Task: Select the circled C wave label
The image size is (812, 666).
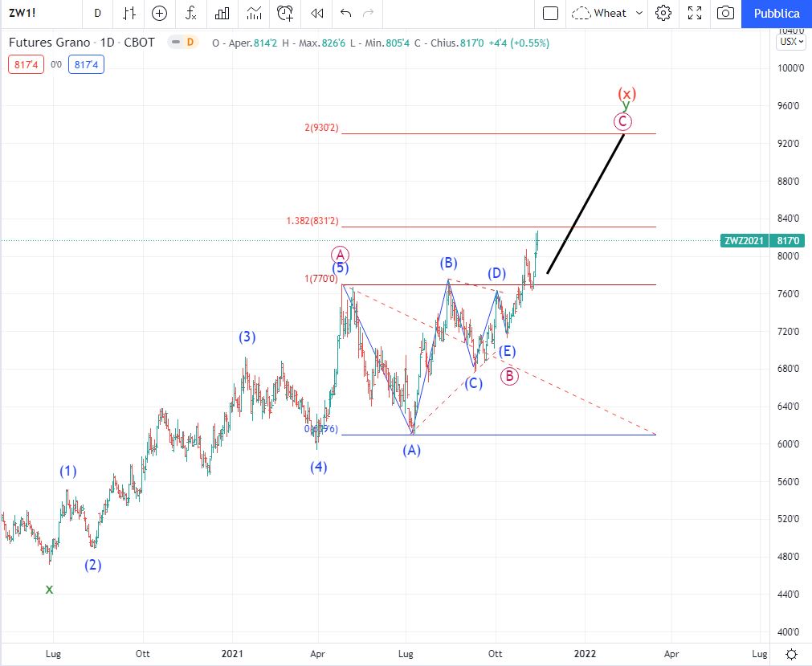Action: point(622,121)
